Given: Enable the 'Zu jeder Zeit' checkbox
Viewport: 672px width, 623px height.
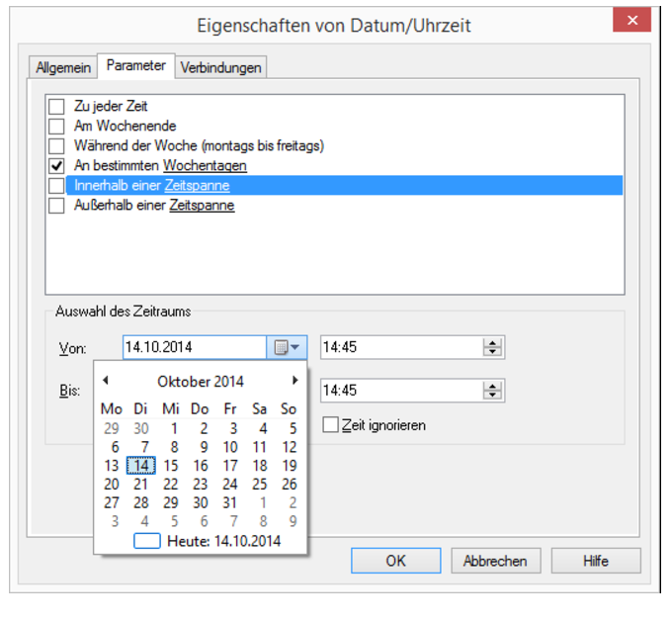Looking at the screenshot, I should (x=57, y=106).
